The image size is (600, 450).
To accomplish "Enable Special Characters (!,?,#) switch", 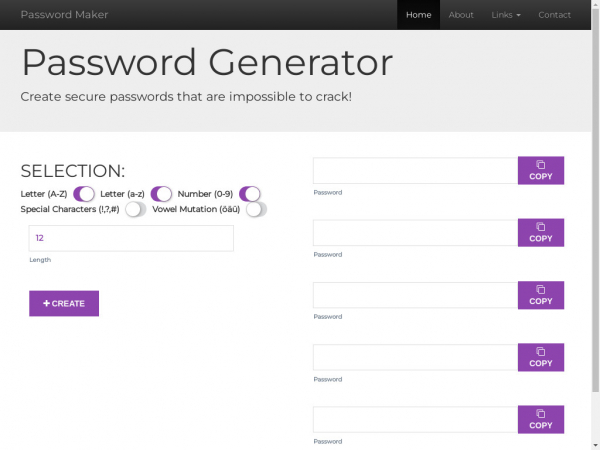I will (135, 209).
